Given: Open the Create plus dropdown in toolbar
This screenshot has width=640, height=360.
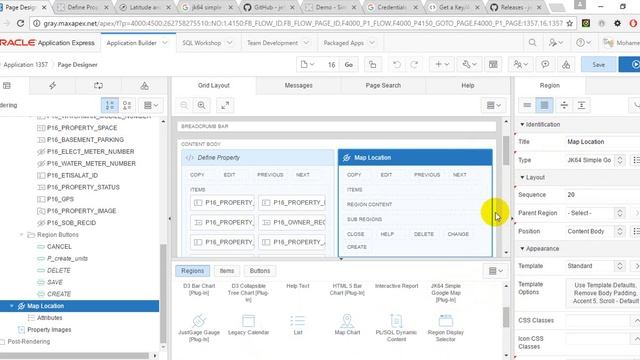Looking at the screenshot, I should coord(442,64).
